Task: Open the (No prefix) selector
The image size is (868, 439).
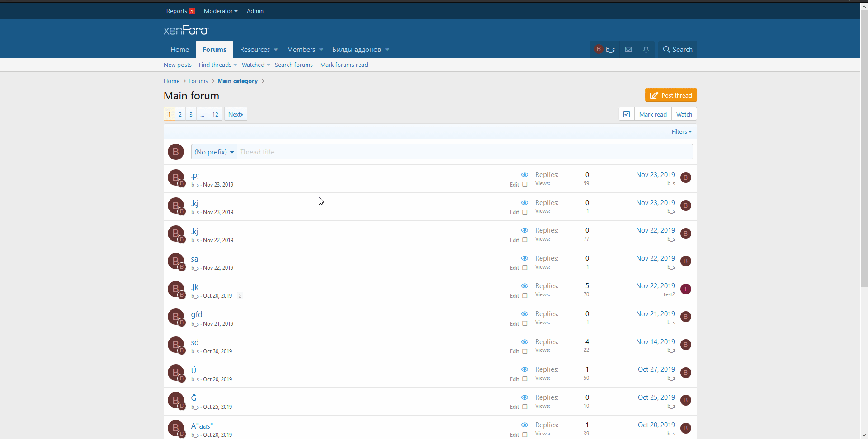Action: [x=214, y=152]
